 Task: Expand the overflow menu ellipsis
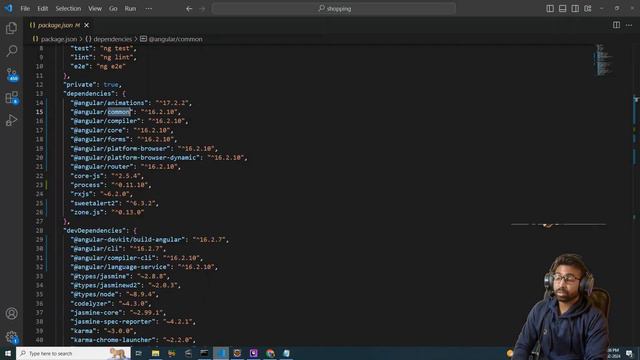pos(149,9)
